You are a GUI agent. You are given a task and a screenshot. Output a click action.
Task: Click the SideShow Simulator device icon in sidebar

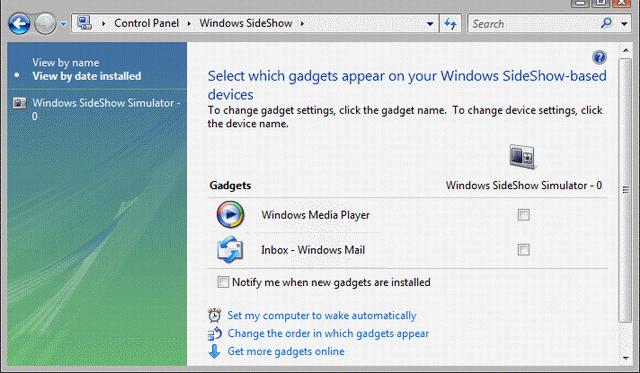[x=20, y=103]
